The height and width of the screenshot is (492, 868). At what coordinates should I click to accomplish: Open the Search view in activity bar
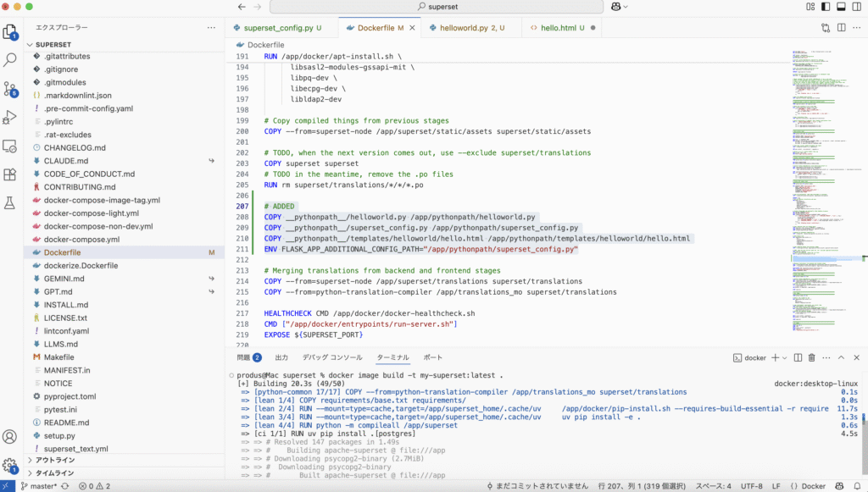point(10,60)
